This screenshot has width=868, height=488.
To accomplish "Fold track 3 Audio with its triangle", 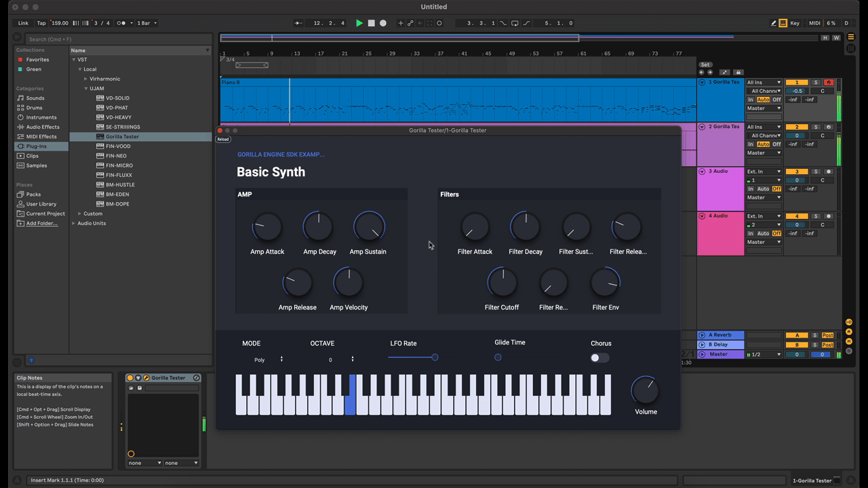I will click(702, 171).
